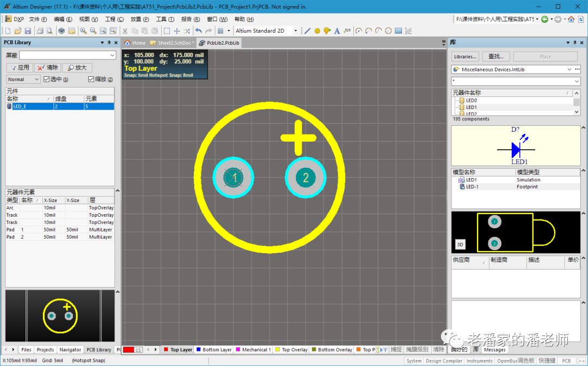Viewport: 588px width, 366px height.
Task: Toggle the 选中 (Select) checkbox
Action: coord(47,80)
